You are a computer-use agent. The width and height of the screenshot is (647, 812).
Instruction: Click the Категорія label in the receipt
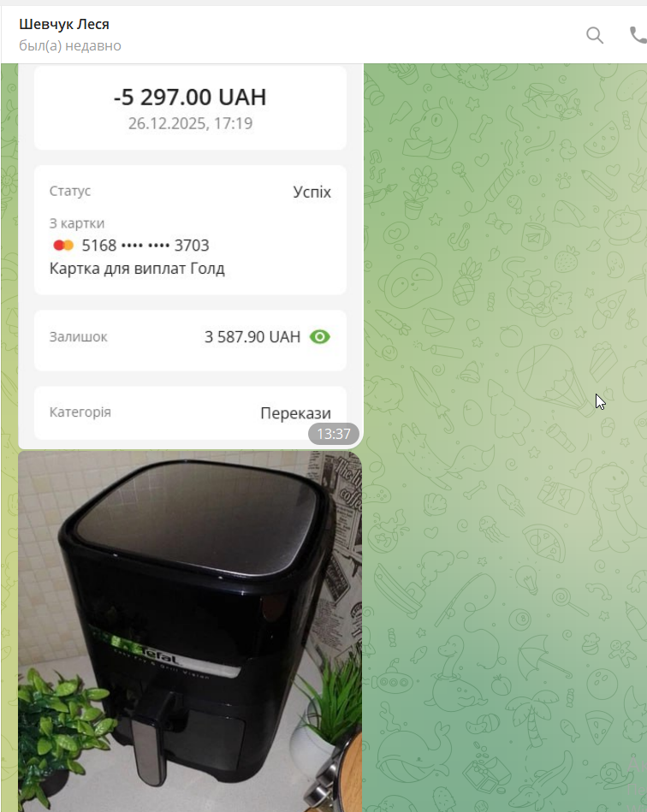tap(80, 412)
